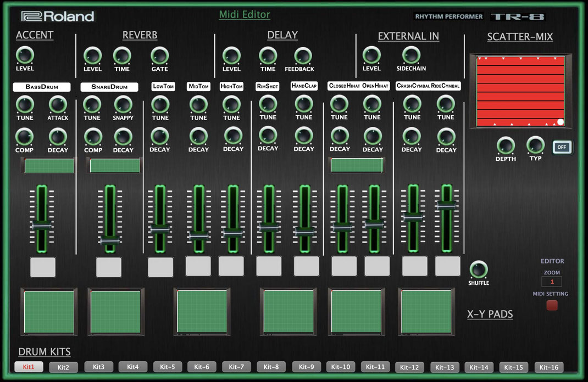Image resolution: width=588 pixels, height=382 pixels.
Task: Click the Editor ZOOM value field
Action: [552, 282]
